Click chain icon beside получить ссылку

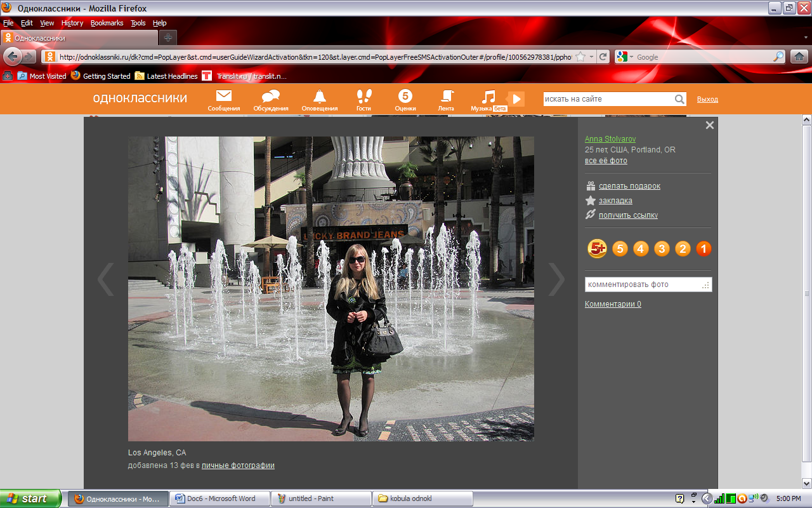(x=591, y=215)
